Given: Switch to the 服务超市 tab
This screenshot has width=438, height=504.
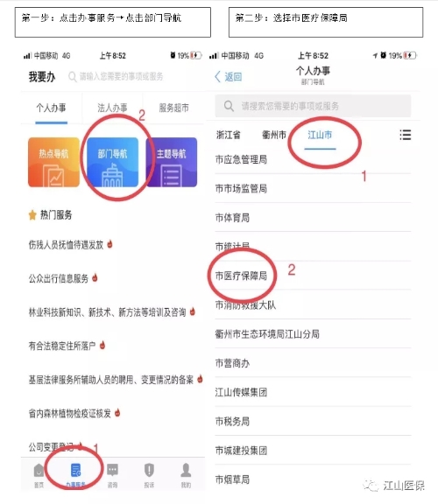Looking at the screenshot, I should click(x=173, y=108).
